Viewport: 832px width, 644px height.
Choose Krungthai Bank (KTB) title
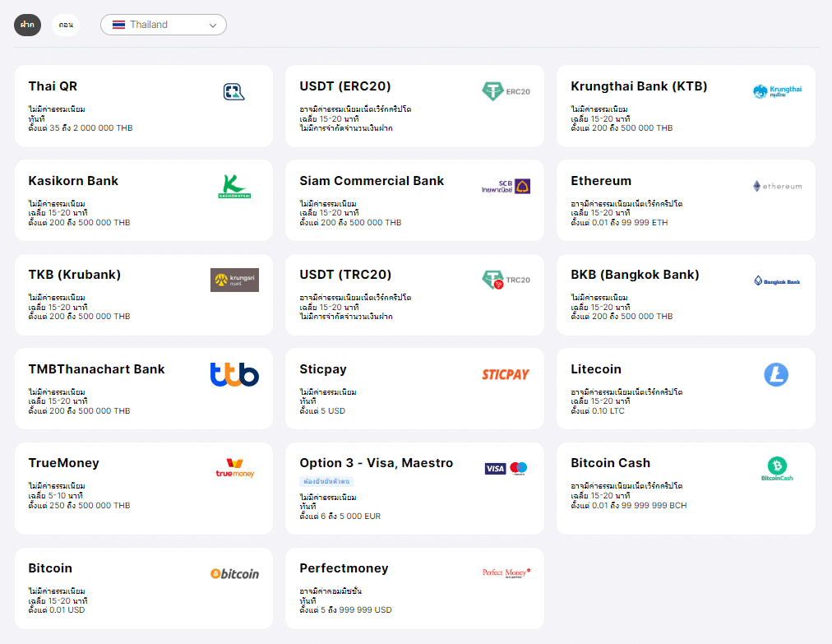(x=639, y=86)
